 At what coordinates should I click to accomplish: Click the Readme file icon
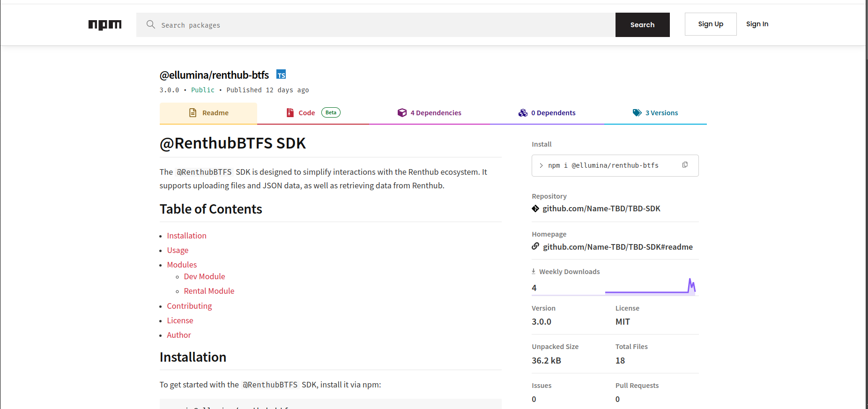coord(193,112)
